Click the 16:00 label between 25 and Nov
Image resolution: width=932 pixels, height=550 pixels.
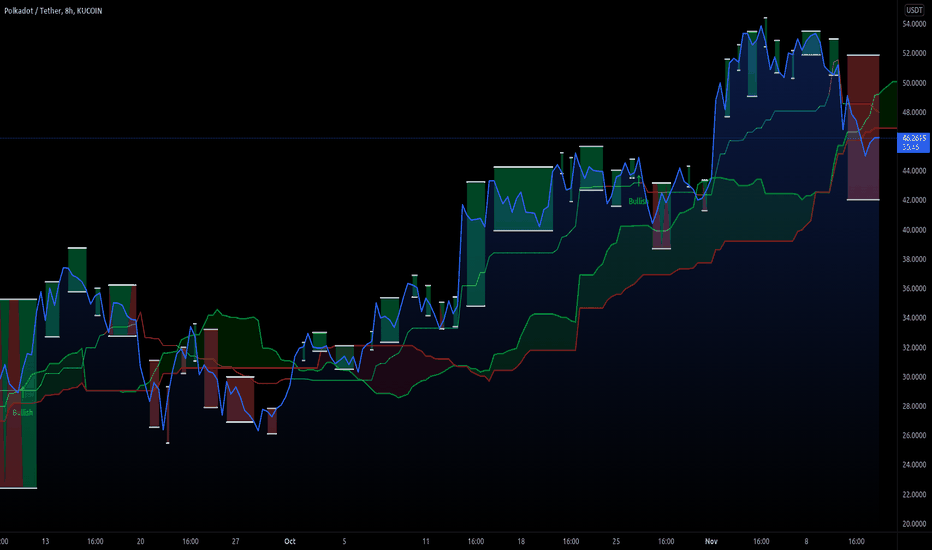coord(666,542)
